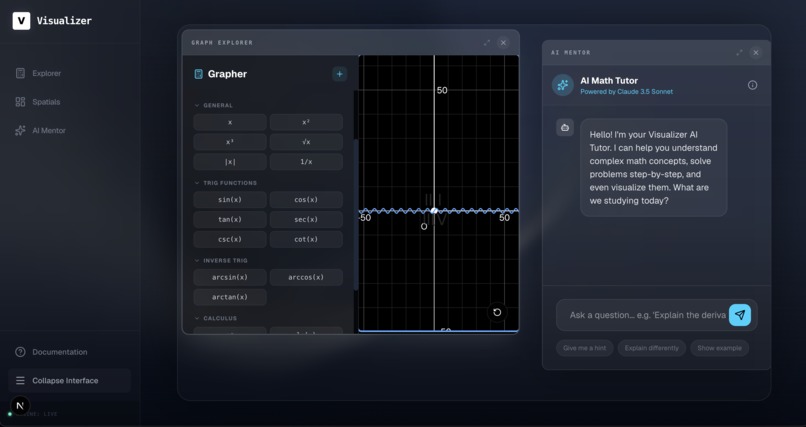Click Collapse Interface button

69,381
